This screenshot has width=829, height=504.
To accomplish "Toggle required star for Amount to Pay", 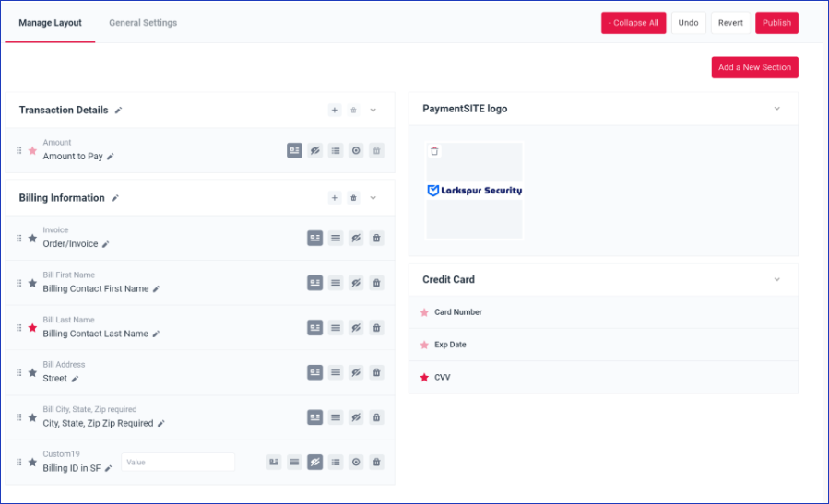I will coord(33,150).
